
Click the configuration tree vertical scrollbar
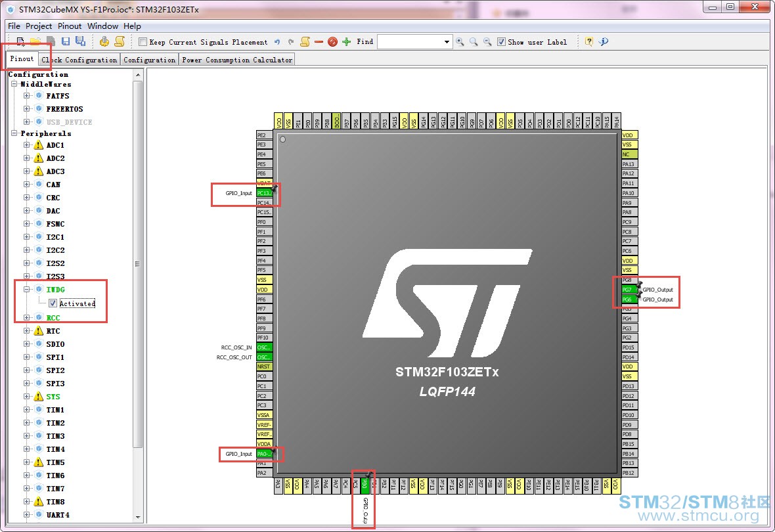click(138, 265)
